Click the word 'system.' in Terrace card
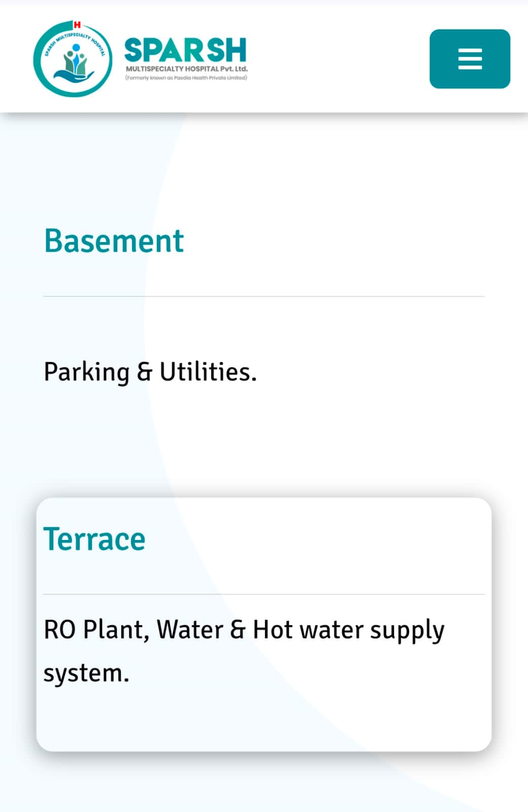 click(x=86, y=673)
